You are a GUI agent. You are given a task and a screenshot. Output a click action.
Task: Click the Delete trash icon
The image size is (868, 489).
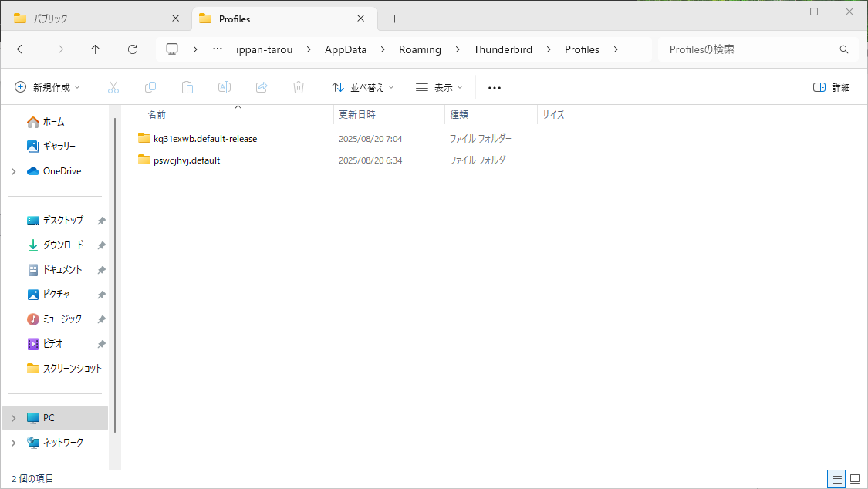tap(299, 87)
